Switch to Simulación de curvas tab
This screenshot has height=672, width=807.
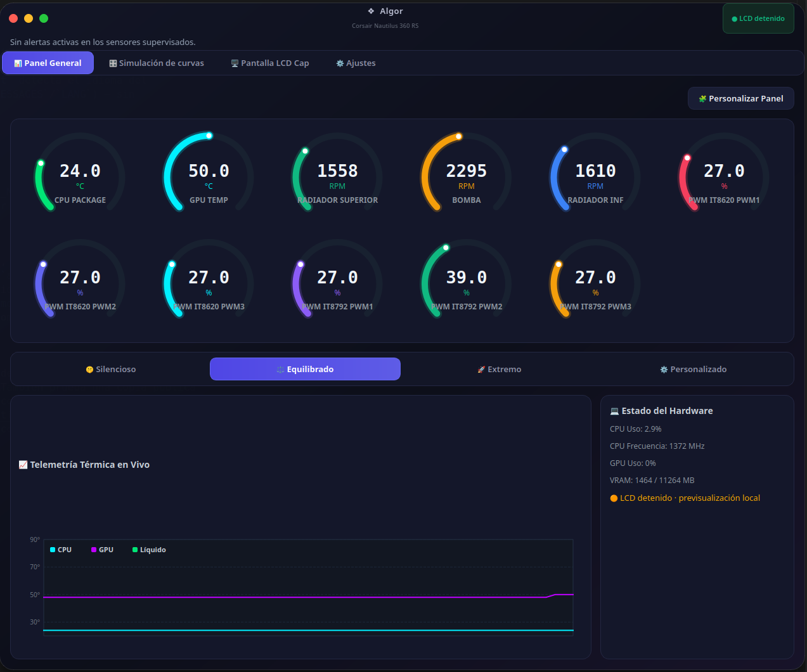tap(157, 63)
